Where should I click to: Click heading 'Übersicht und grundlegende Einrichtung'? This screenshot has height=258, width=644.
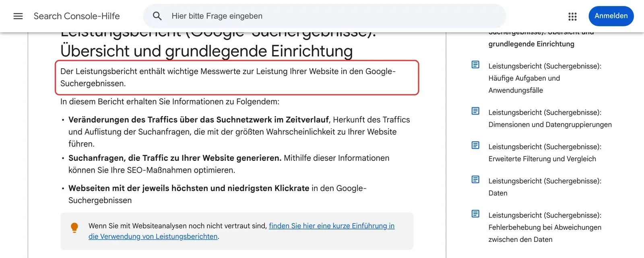click(206, 51)
